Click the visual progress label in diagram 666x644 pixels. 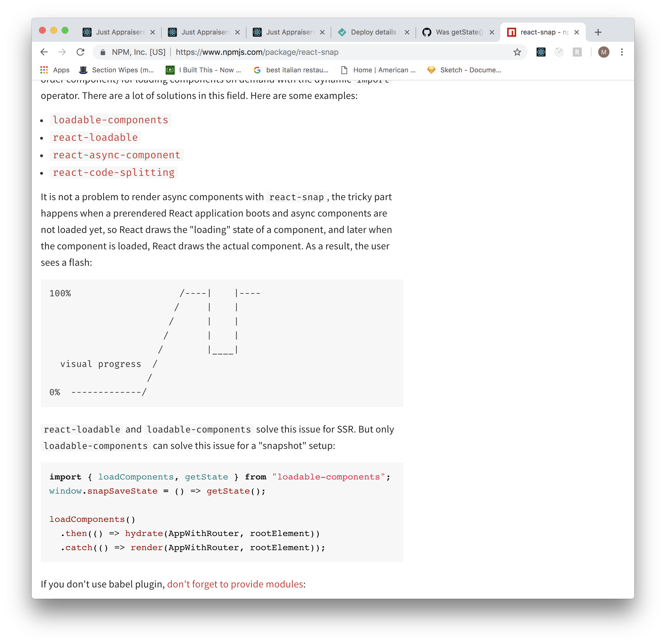pos(101,364)
